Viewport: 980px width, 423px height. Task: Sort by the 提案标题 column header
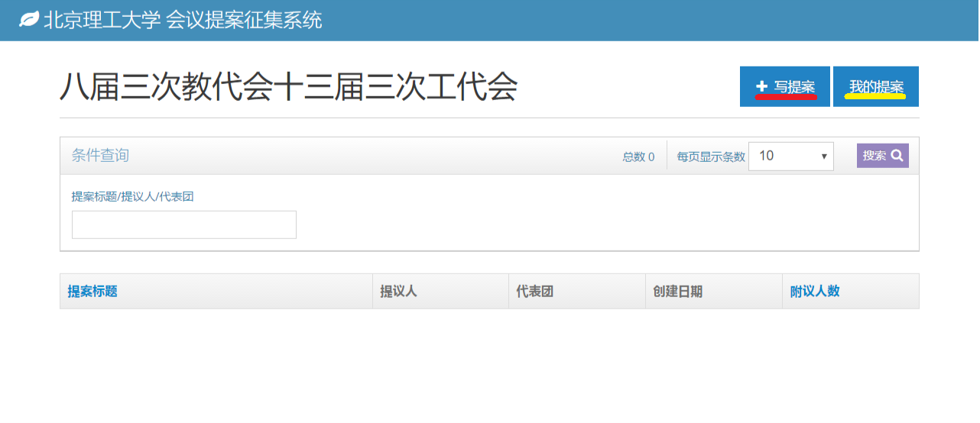point(92,291)
